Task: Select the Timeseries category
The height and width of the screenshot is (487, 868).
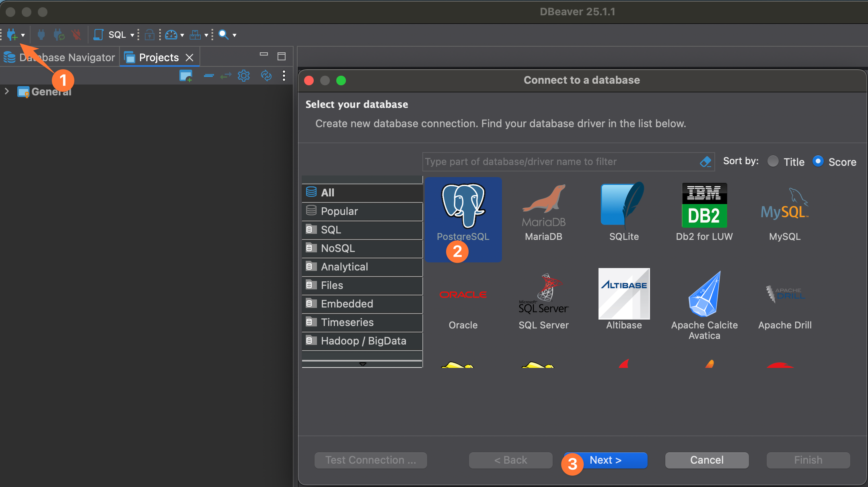Action: 362,322
